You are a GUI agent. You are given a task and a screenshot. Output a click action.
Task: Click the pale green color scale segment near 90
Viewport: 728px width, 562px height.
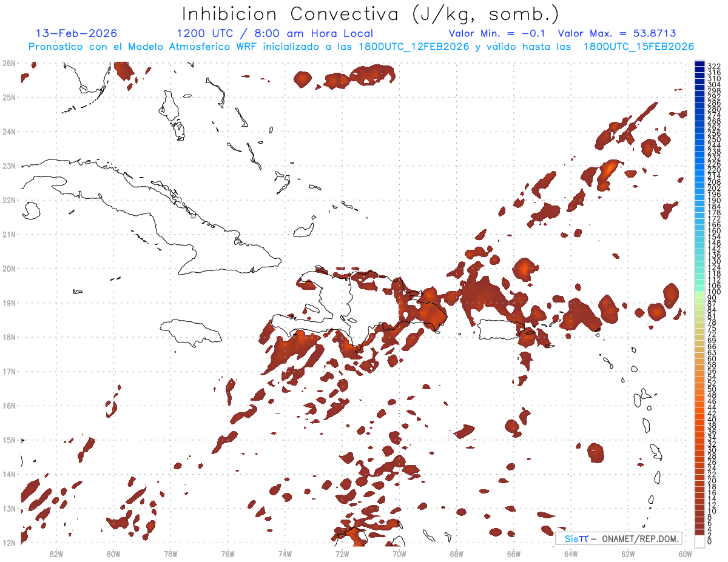(699, 295)
